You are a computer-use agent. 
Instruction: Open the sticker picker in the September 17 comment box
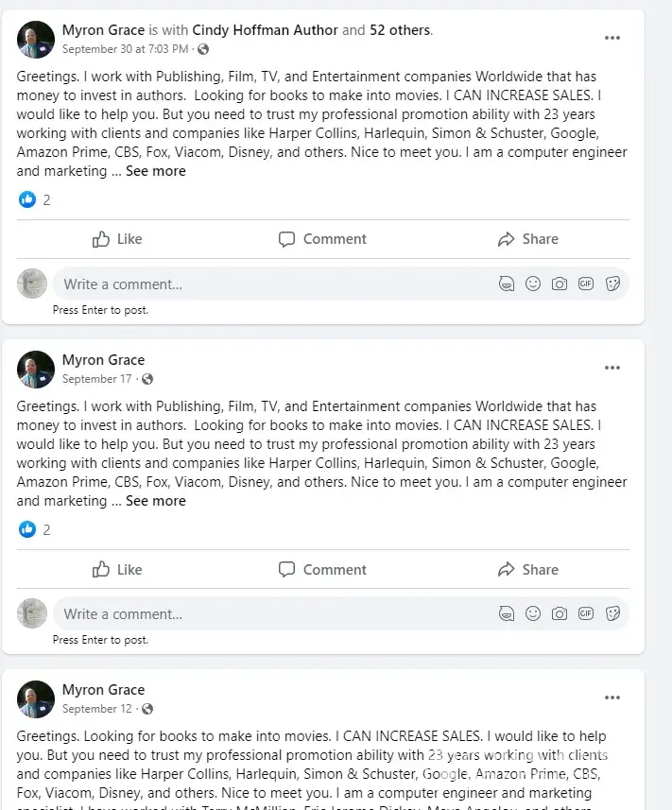point(612,614)
